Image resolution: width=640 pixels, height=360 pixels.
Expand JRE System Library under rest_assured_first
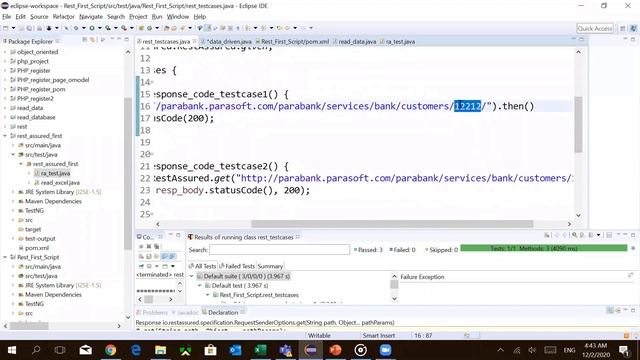point(13,192)
